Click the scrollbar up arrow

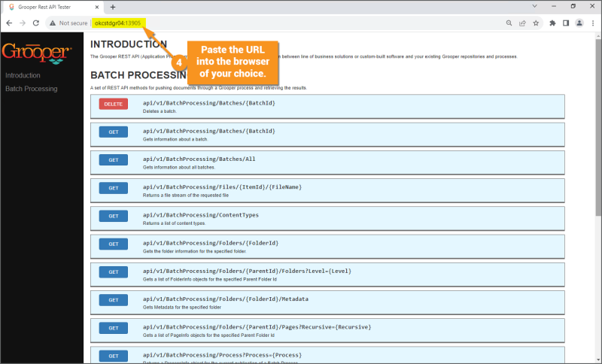click(x=598, y=35)
